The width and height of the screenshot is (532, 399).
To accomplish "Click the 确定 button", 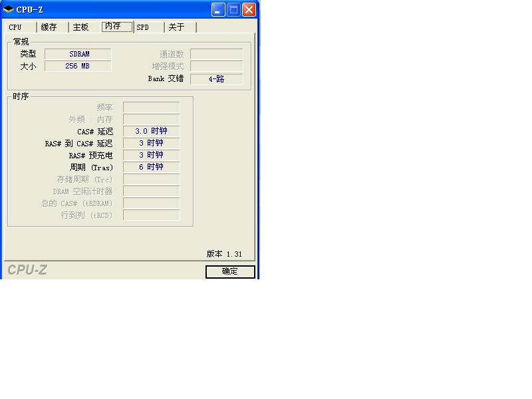I will [230, 271].
